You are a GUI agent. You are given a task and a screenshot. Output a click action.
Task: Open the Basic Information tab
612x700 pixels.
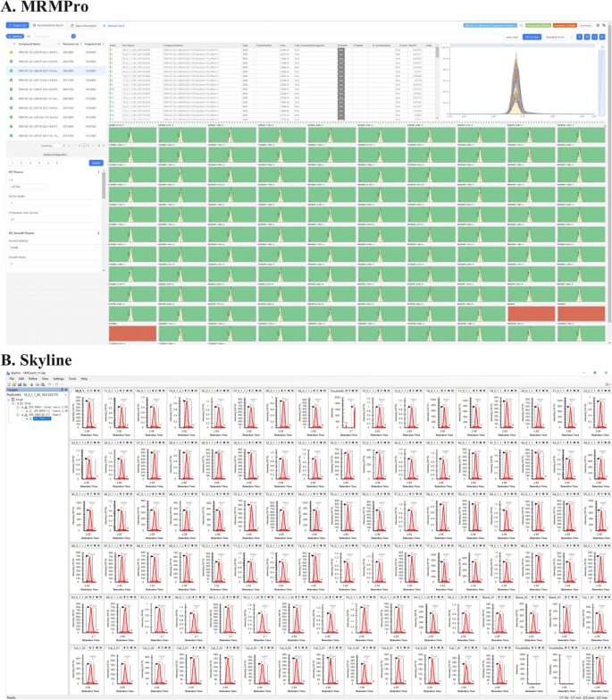[83, 25]
